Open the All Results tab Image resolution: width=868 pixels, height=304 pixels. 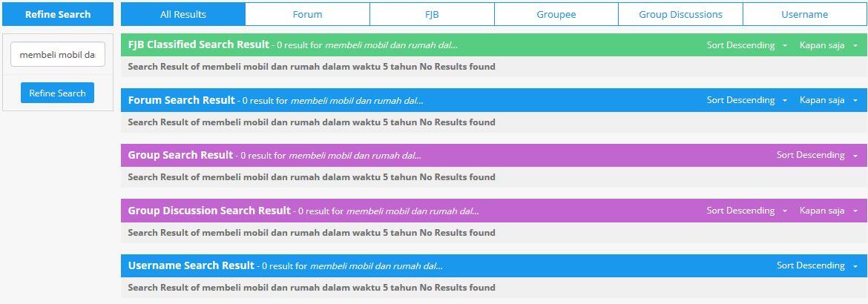coord(183,14)
